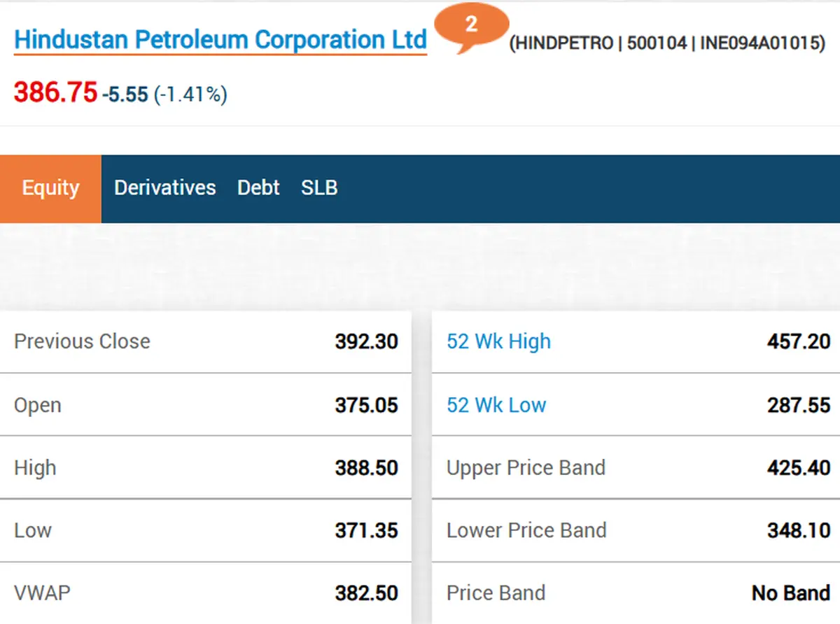Click the High value 388.50
Viewport: 840px width, 624px height.
click(x=366, y=468)
